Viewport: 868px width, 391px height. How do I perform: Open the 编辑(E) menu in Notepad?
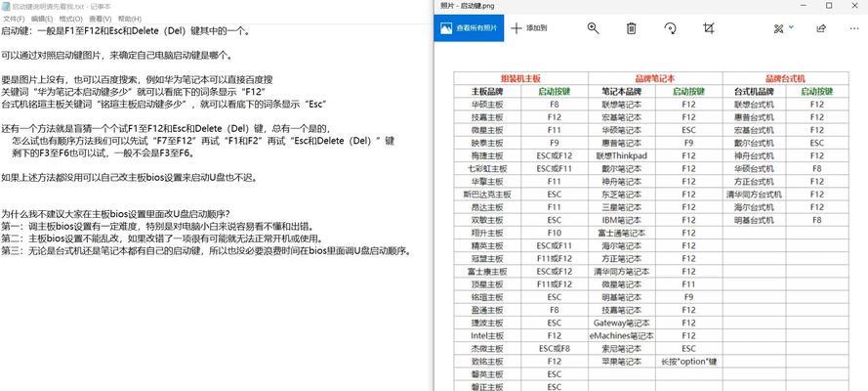(41, 18)
